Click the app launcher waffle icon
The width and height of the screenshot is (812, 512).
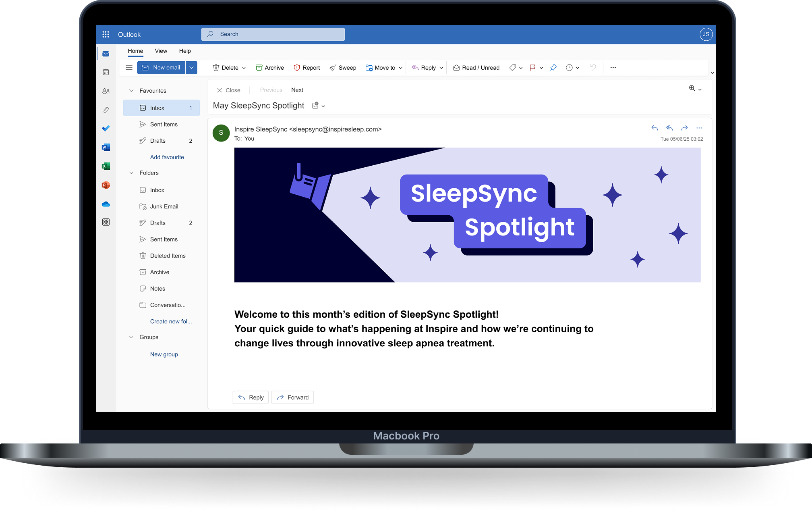point(106,35)
